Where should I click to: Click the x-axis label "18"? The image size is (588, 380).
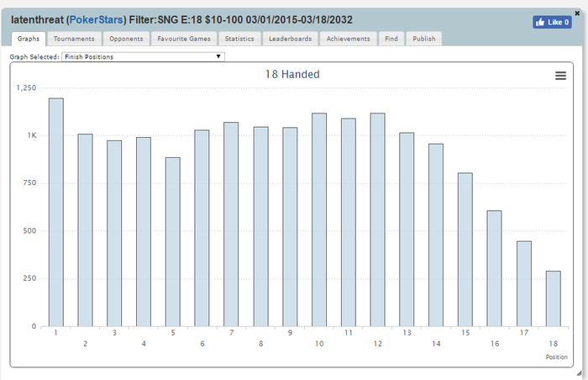click(553, 344)
